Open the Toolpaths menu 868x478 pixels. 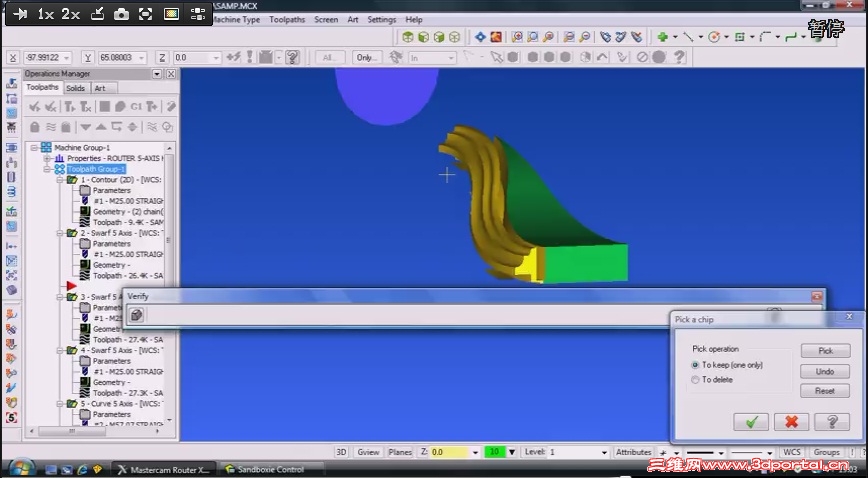(287, 19)
